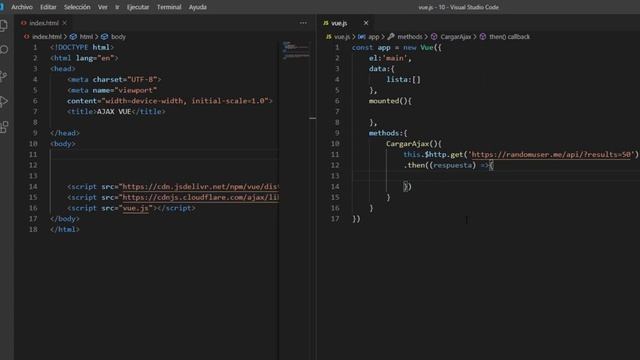This screenshot has width=640, height=360.
Task: Click the '<body>' opening tag on line 10
Action: 63,144
